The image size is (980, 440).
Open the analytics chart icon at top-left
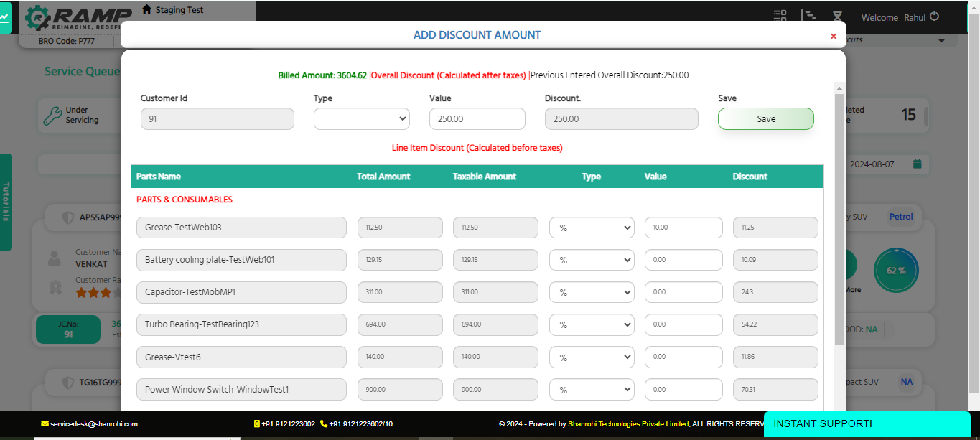(x=5, y=17)
